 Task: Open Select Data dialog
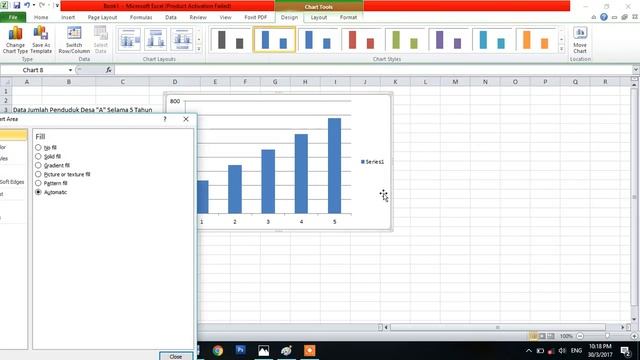click(x=100, y=40)
